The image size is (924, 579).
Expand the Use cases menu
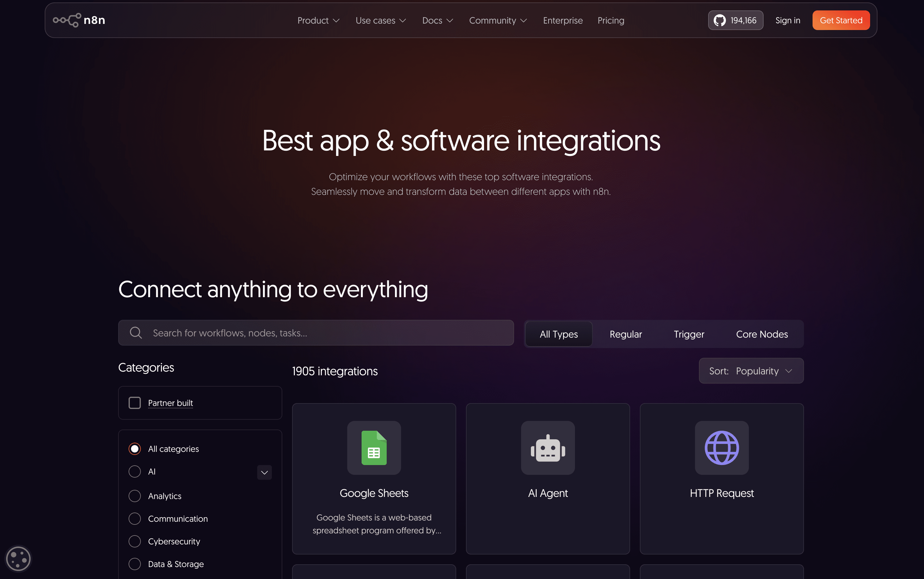pyautogui.click(x=381, y=20)
